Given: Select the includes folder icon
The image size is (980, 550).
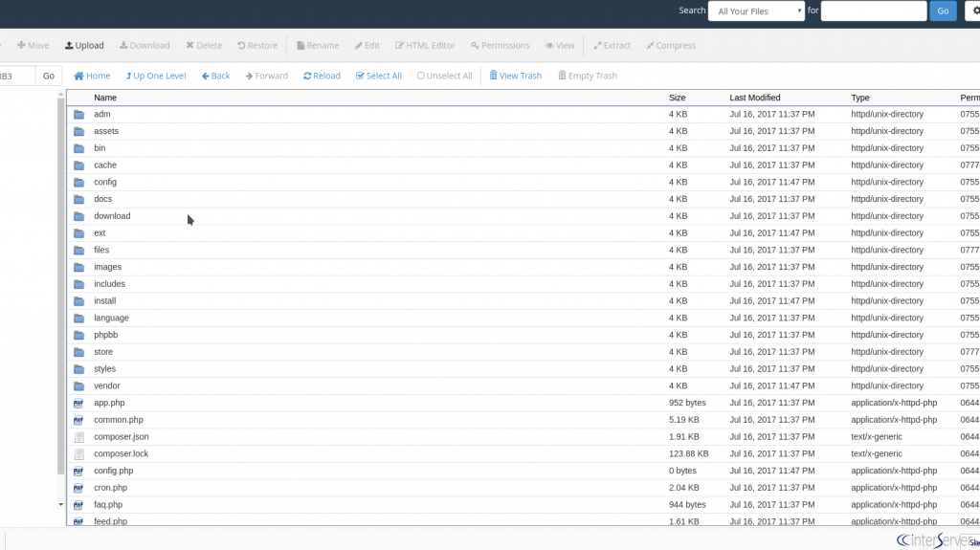Looking at the screenshot, I should (78, 284).
